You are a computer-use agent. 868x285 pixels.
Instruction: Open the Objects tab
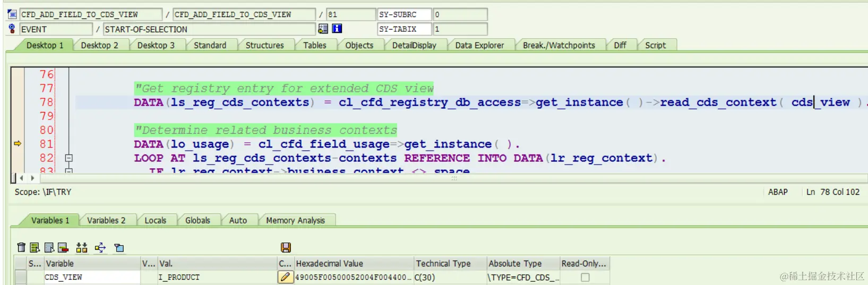tap(359, 45)
